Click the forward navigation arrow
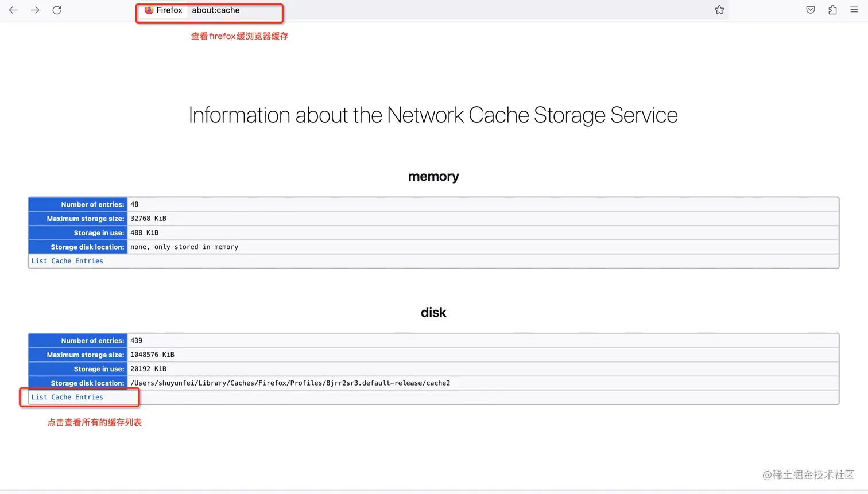Screen dimensions: 868x494 tap(35, 10)
